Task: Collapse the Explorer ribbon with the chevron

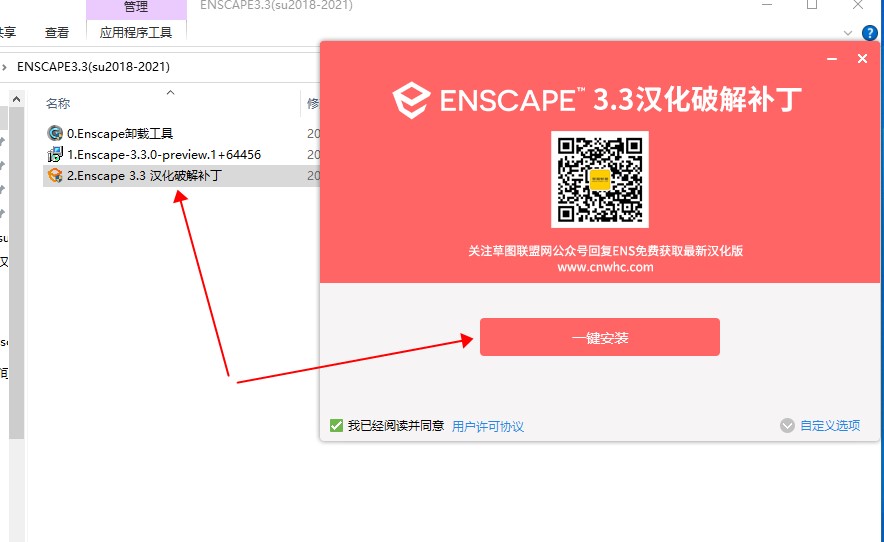Action: pyautogui.click(x=849, y=33)
